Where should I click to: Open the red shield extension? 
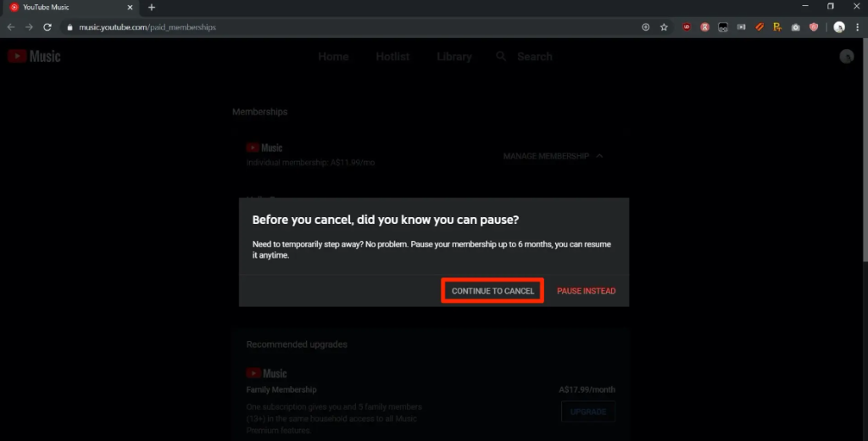coord(814,27)
